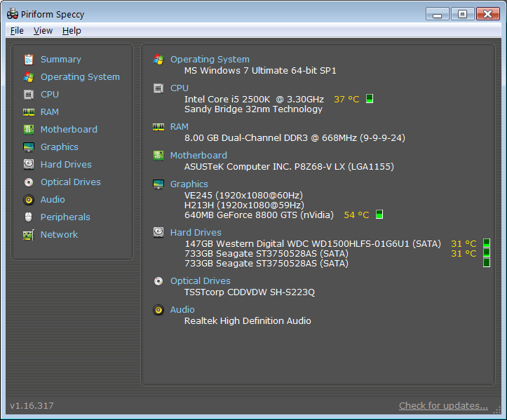Click the Audio heading link in summary
Screen dimensions: 507x420
182,310
